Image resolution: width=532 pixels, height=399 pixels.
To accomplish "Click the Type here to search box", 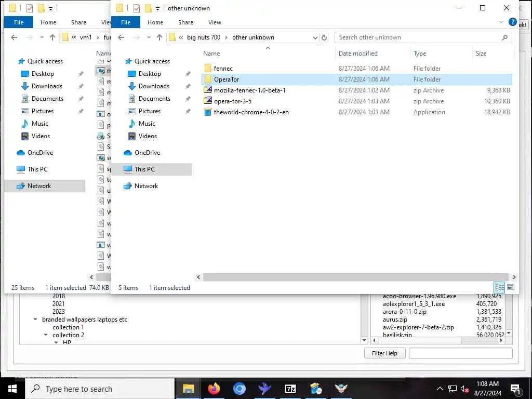I will pyautogui.click(x=100, y=389).
